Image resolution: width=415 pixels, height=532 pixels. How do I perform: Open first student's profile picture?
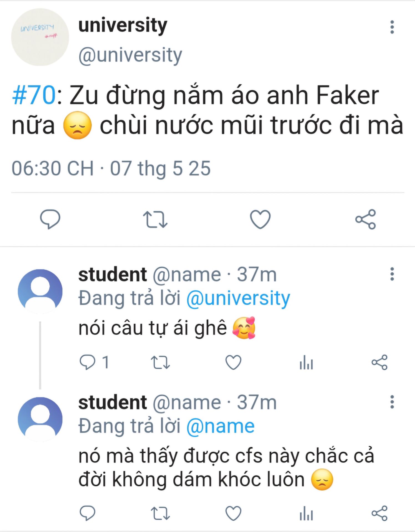click(x=40, y=291)
